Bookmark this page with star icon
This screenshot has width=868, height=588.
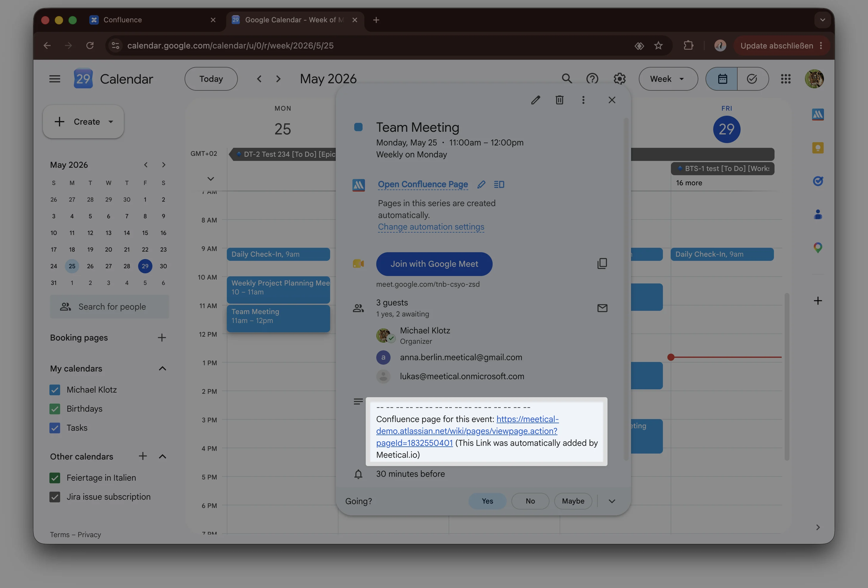658,46
